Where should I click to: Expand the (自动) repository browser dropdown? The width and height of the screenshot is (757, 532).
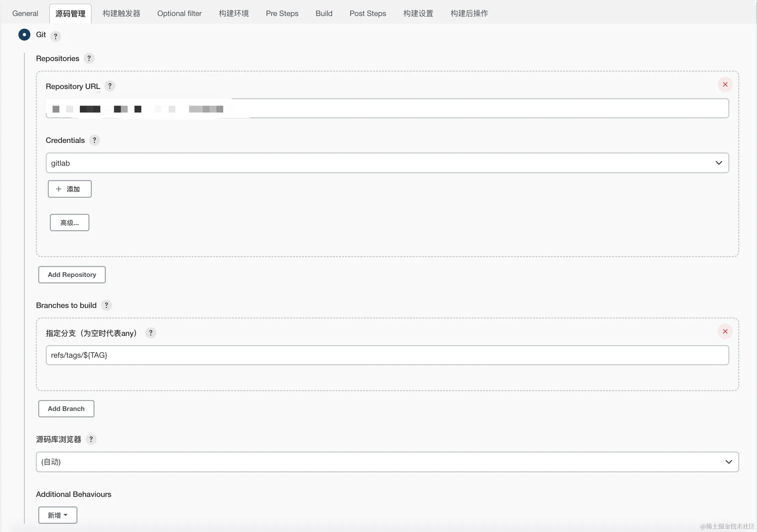coord(387,462)
